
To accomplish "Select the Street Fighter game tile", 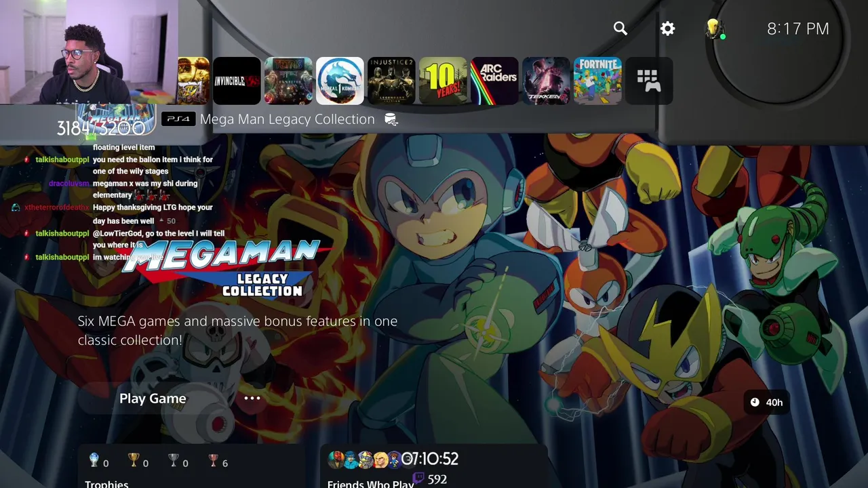I will (193, 81).
